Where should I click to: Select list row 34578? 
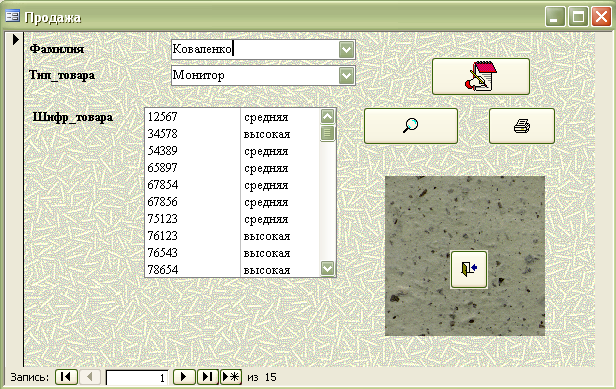click(232, 134)
